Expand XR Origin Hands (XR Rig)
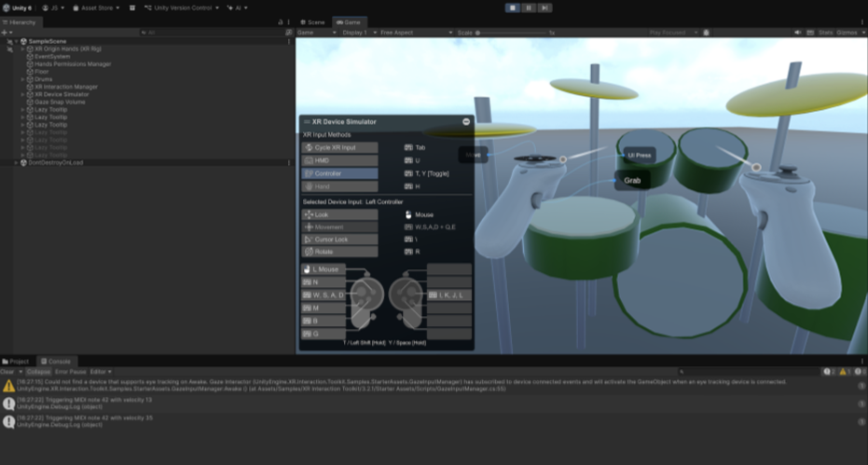 22,48
